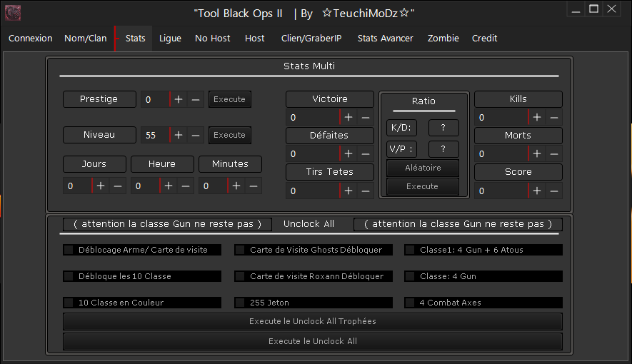The width and height of the screenshot is (632, 364).
Task: Click the Niveau value field showing 55
Action: 155,136
